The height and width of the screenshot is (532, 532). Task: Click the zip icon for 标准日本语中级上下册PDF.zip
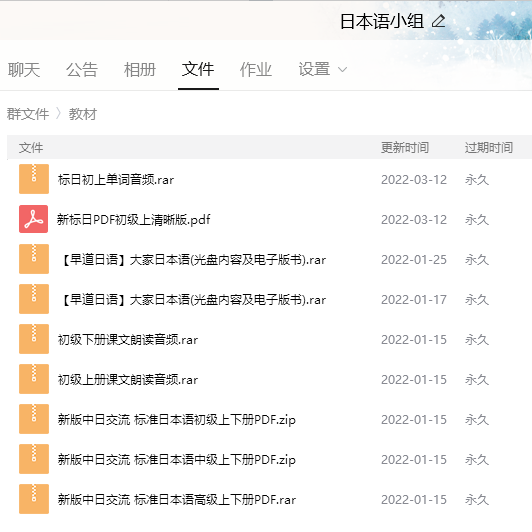34,459
